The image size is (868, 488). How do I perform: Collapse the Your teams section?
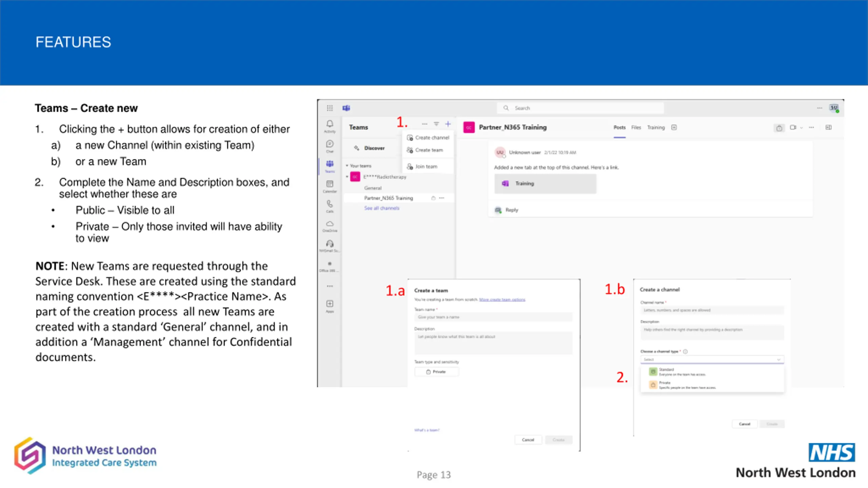coord(347,166)
